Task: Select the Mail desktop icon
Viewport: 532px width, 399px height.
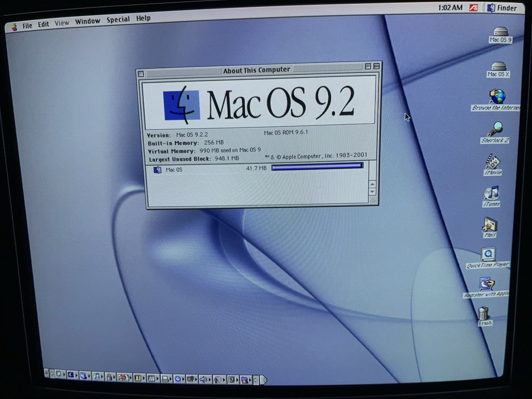Action: pos(490,227)
